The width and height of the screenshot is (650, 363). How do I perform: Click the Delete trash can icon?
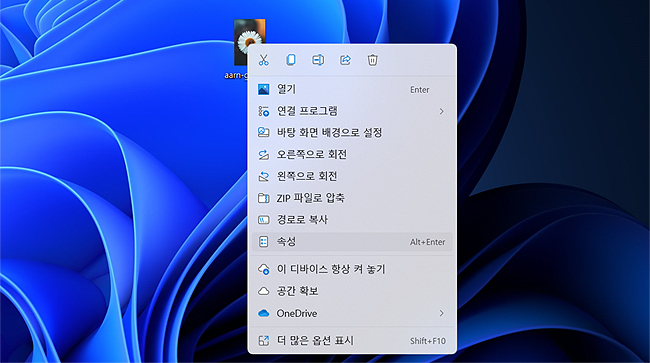372,60
